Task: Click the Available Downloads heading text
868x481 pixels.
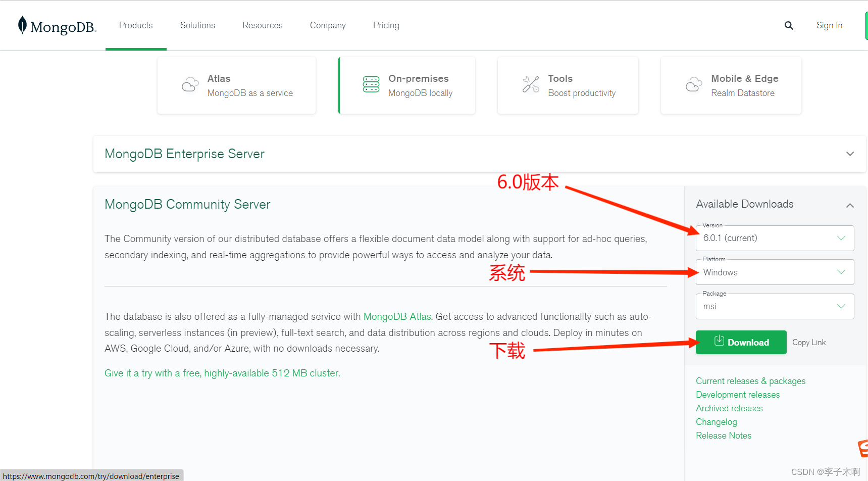Action: pos(745,204)
